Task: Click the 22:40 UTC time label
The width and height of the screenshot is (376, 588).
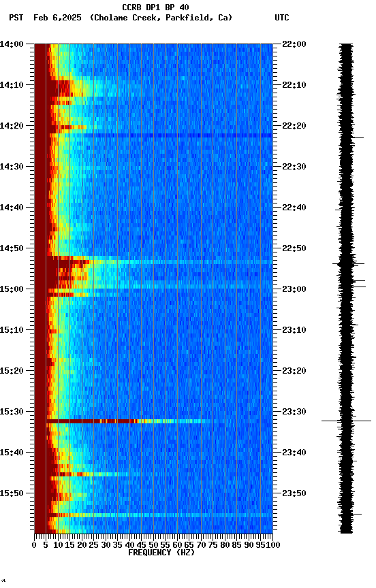Action: (294, 208)
